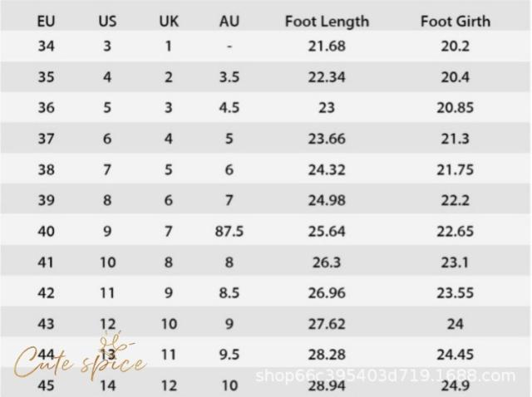Select foot length value 27.62
The width and height of the screenshot is (532, 397).
[327, 324]
